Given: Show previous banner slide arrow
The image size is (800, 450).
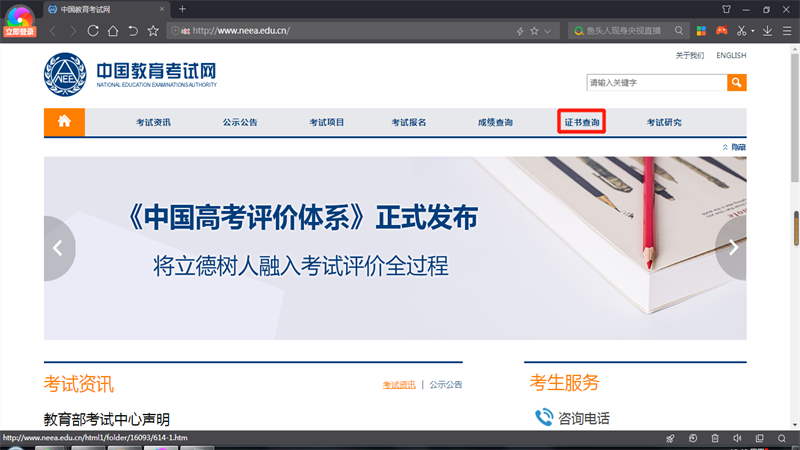Looking at the screenshot, I should pyautogui.click(x=58, y=248).
